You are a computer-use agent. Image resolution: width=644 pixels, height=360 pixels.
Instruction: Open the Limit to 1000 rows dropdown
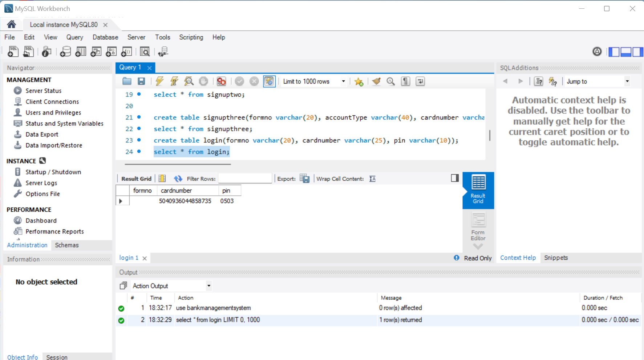(x=343, y=81)
